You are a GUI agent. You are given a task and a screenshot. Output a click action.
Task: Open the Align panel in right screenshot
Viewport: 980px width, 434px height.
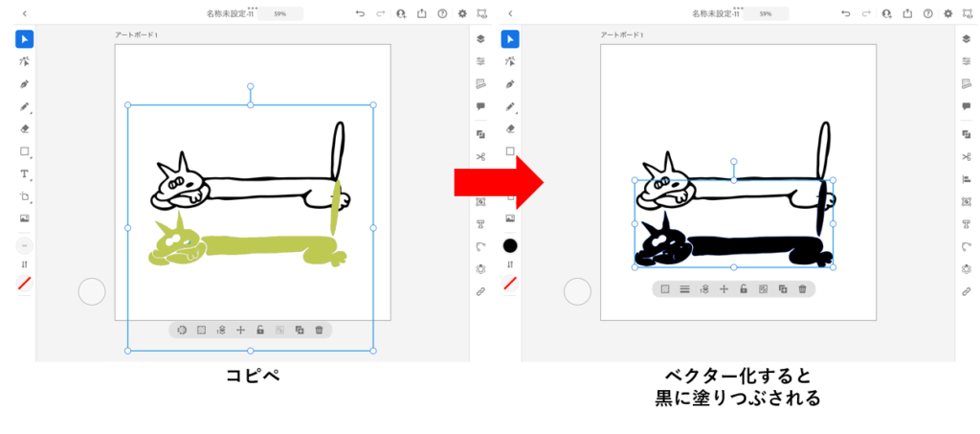967,179
